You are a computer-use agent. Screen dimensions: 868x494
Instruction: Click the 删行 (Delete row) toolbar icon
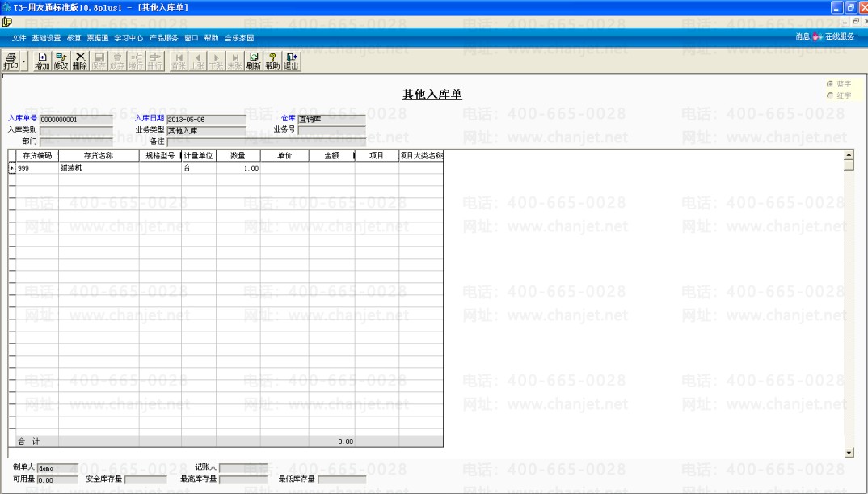point(154,61)
